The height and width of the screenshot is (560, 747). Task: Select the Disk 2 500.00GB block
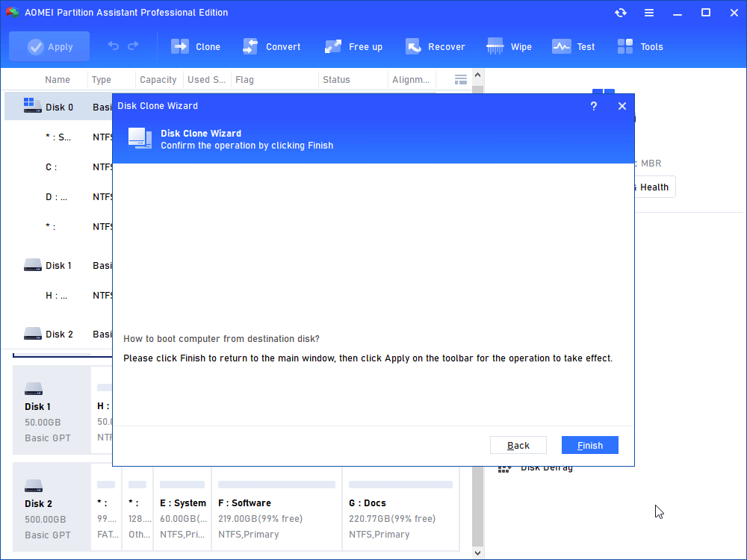point(52,507)
